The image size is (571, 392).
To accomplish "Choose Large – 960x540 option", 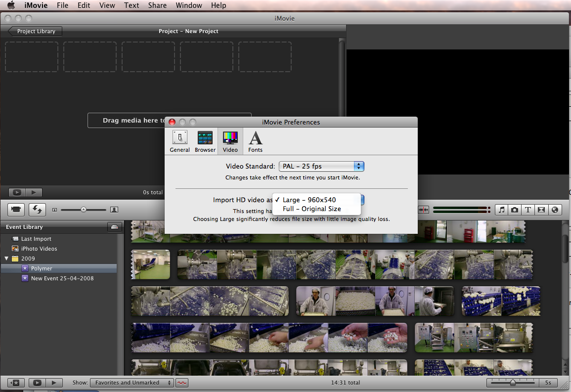I will click(316, 200).
